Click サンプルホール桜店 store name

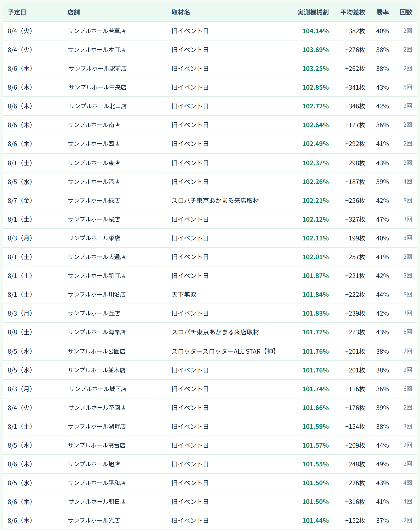pyautogui.click(x=94, y=219)
